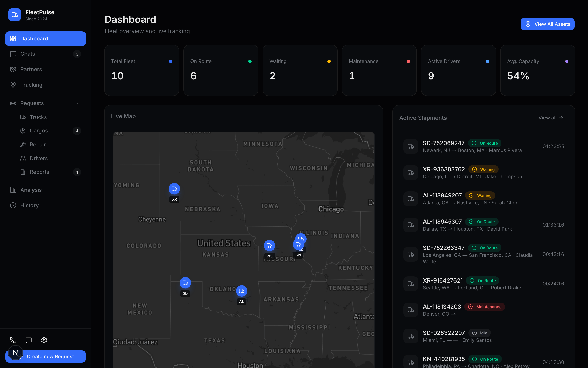Viewport: 588px width, 368px height.
Task: Click truck icon of shipment XR-936383762
Action: pyautogui.click(x=411, y=173)
